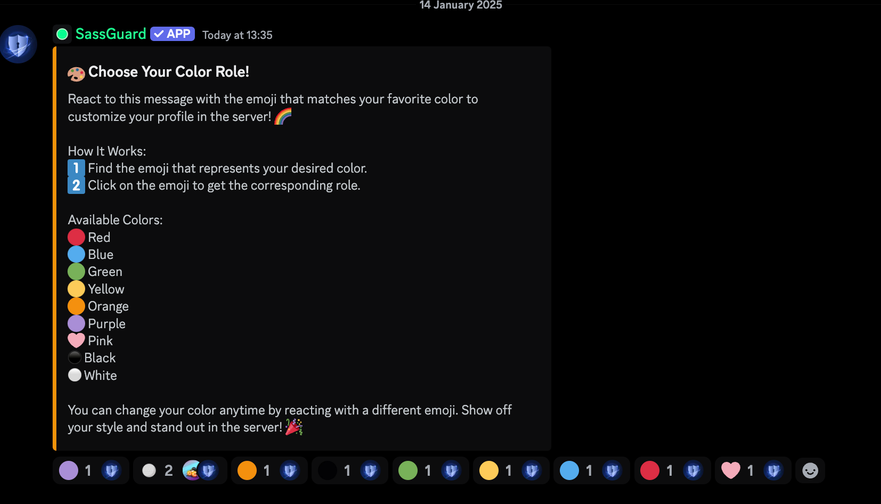Toggle the orange circle reaction
Image resolution: width=881 pixels, height=504 pixels.
click(x=269, y=470)
